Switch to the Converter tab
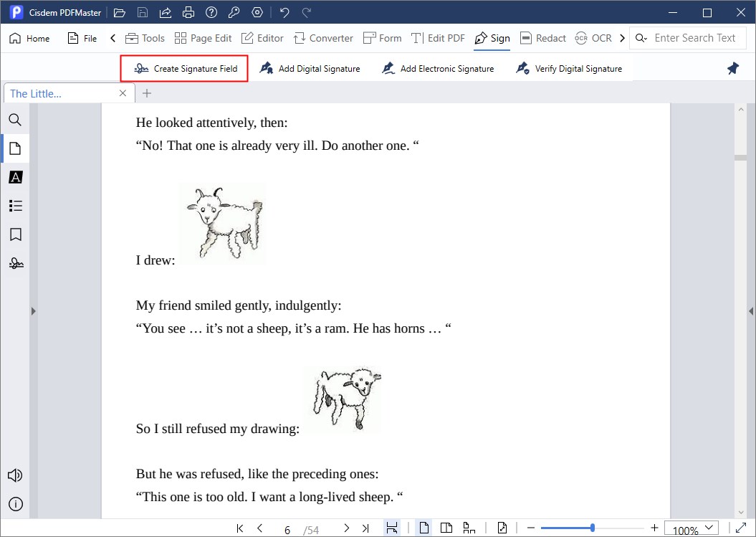This screenshot has height=537, width=756. click(323, 38)
